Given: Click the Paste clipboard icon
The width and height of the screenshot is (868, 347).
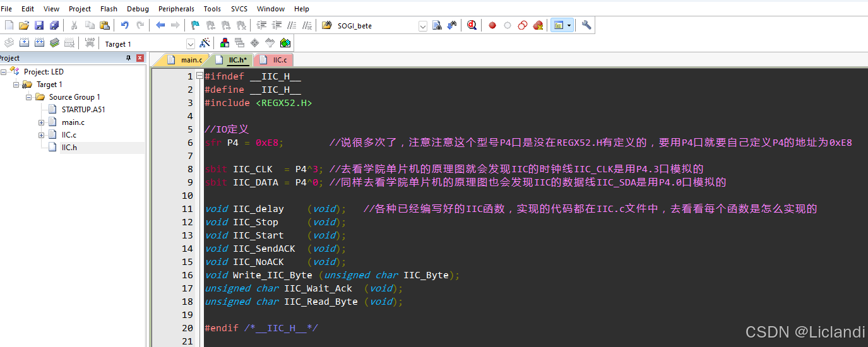Looking at the screenshot, I should (x=105, y=25).
